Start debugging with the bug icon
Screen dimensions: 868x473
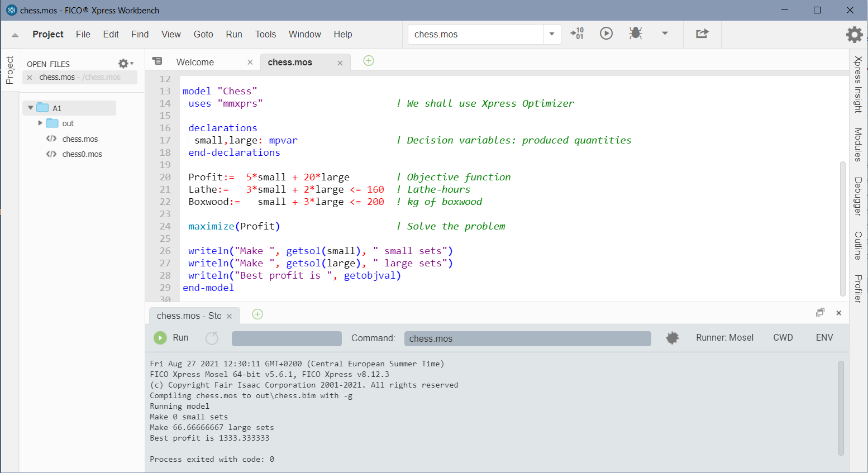(x=636, y=34)
